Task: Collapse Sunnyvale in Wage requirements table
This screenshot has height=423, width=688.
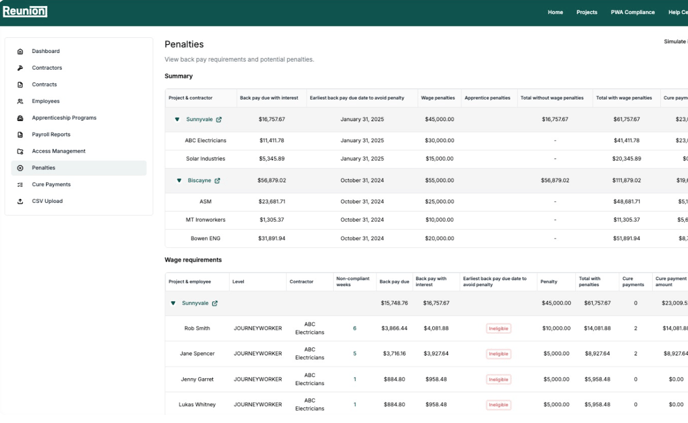Action: click(173, 303)
